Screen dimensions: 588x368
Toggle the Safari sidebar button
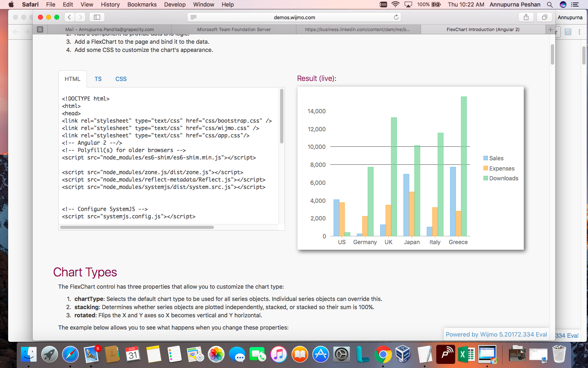click(97, 17)
